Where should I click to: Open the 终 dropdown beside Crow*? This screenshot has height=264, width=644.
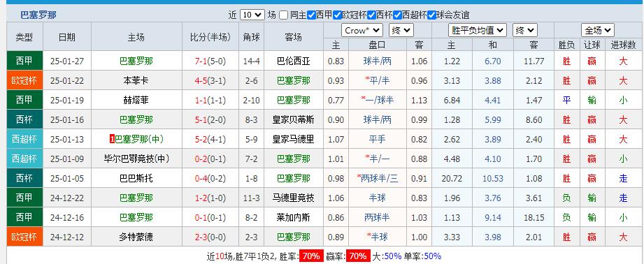click(x=401, y=30)
